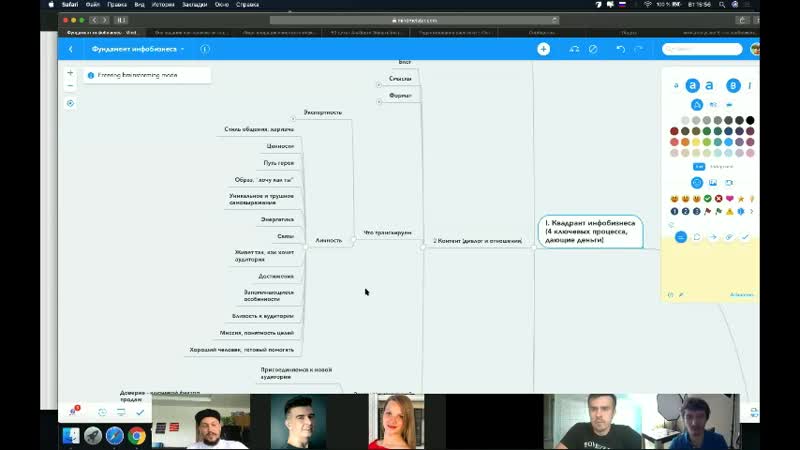This screenshot has height=450, width=800.
Task: Select the Фундамент инфобизнеса browser tab
Action: tap(102, 33)
